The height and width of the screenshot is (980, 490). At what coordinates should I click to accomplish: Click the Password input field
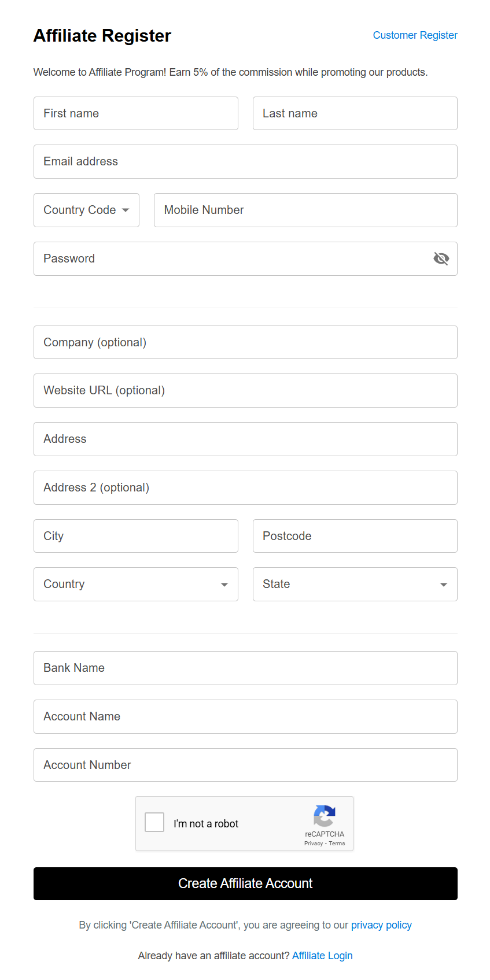pyautogui.click(x=231, y=258)
